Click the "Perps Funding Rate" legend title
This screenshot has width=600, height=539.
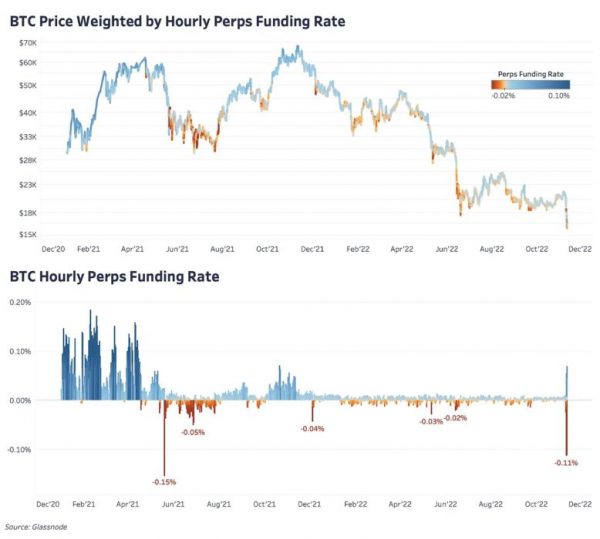(x=529, y=74)
